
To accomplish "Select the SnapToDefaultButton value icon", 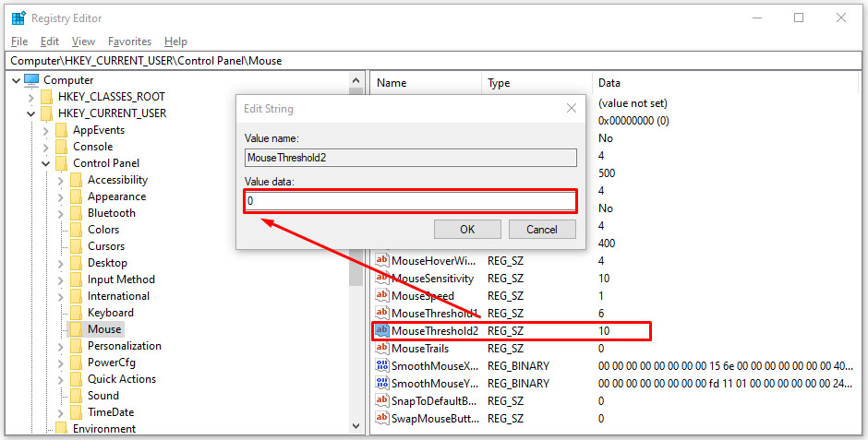I will pos(382,400).
